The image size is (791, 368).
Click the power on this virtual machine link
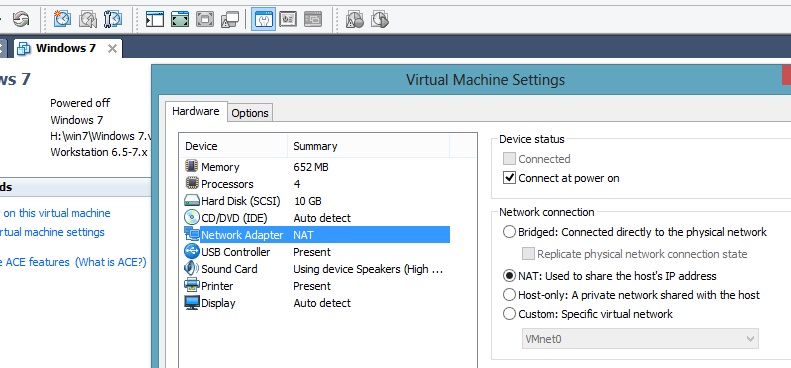click(x=56, y=213)
